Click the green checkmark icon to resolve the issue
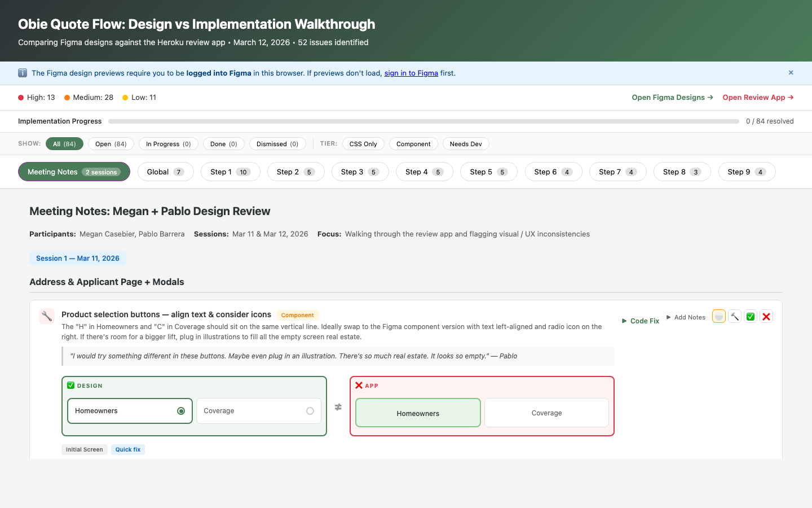Screen dimensions: 812x508 [750, 316]
